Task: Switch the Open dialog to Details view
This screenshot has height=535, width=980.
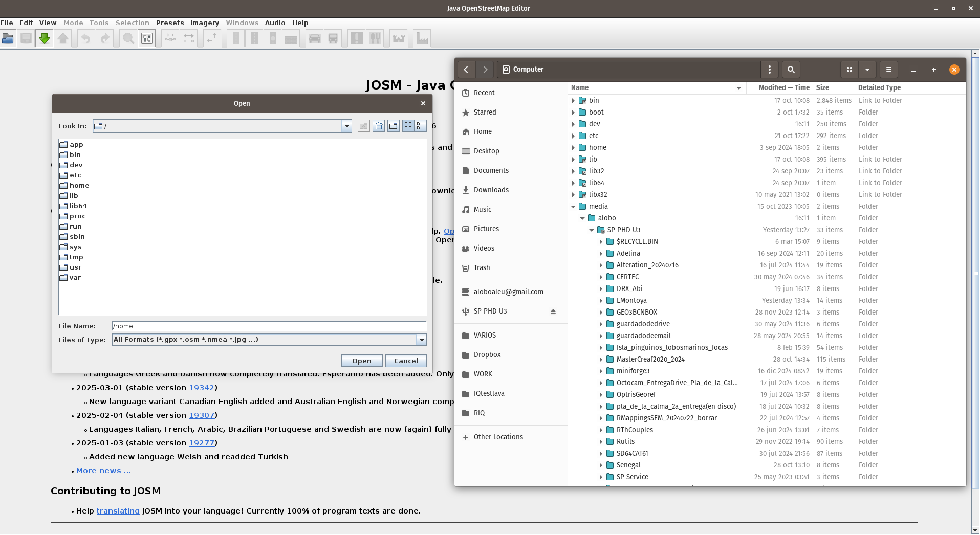Action: [421, 126]
